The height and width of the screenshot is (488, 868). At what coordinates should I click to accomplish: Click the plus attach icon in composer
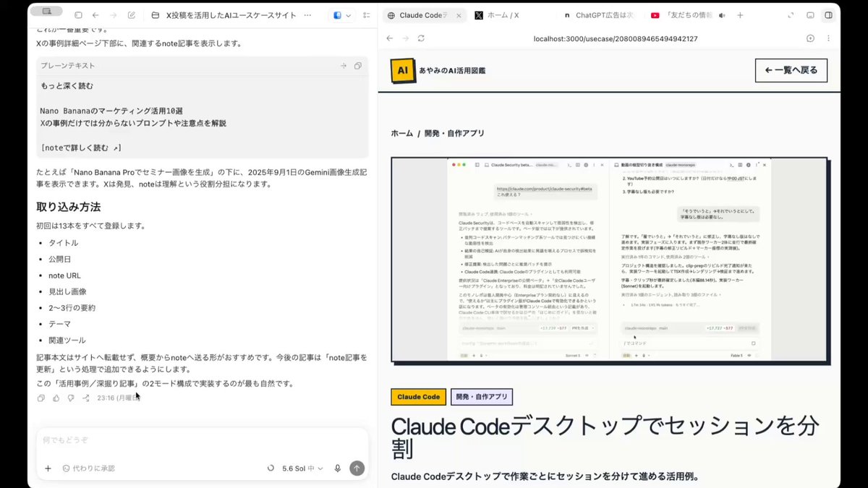[48, 468]
